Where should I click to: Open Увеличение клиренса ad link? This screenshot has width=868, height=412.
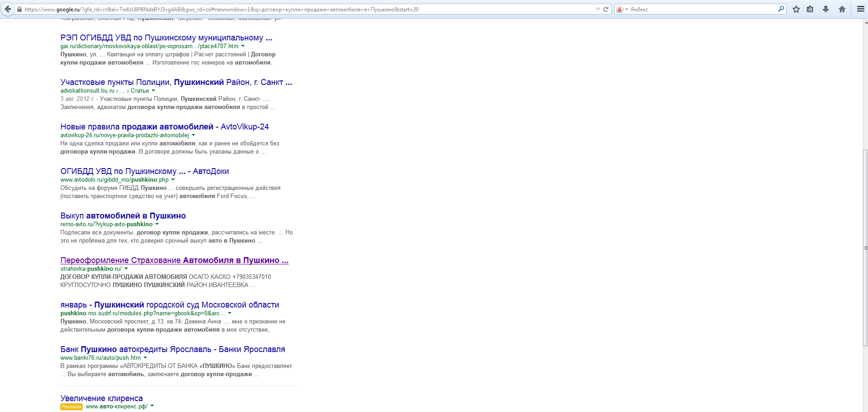[102, 398]
